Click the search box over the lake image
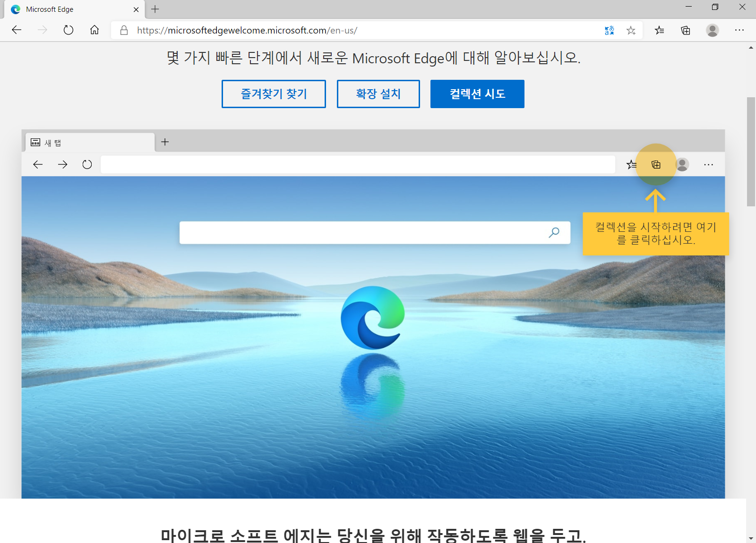This screenshot has width=756, height=543. [375, 233]
